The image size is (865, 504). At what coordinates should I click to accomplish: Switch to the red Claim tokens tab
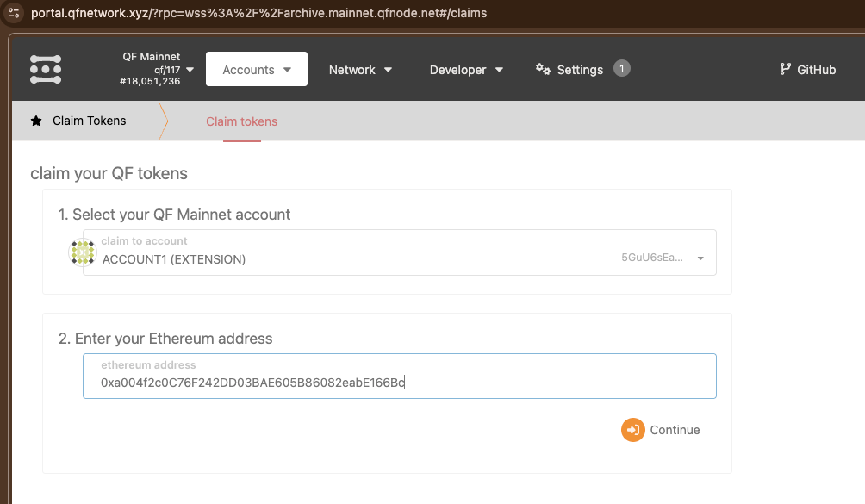click(241, 121)
